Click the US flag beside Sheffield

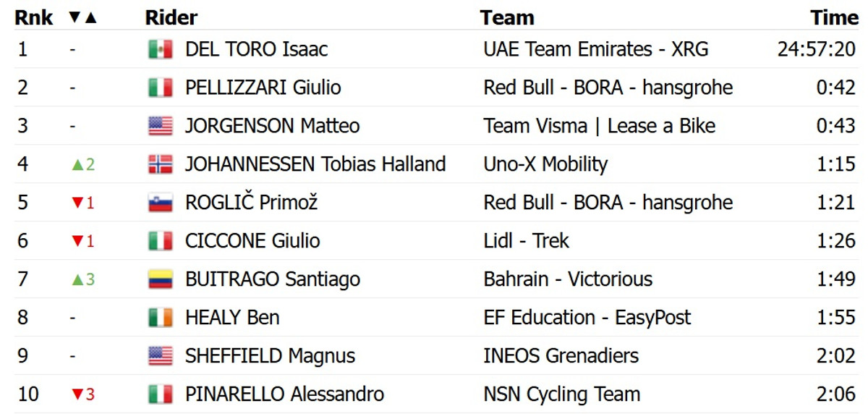pos(160,356)
